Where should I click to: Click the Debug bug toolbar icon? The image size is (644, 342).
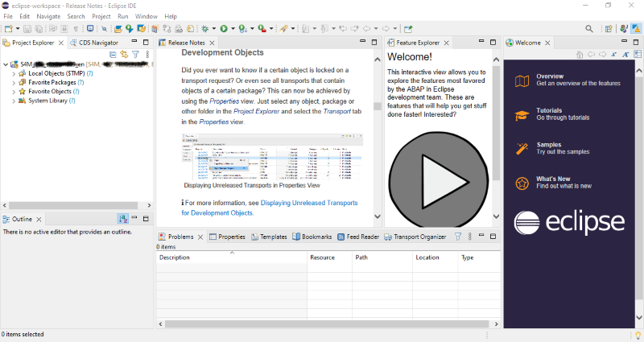[x=205, y=29]
